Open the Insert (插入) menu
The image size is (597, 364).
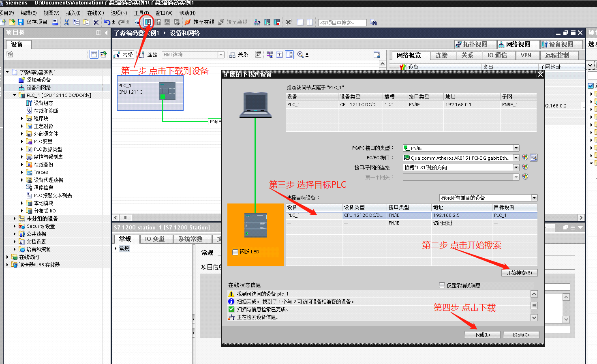(73, 13)
